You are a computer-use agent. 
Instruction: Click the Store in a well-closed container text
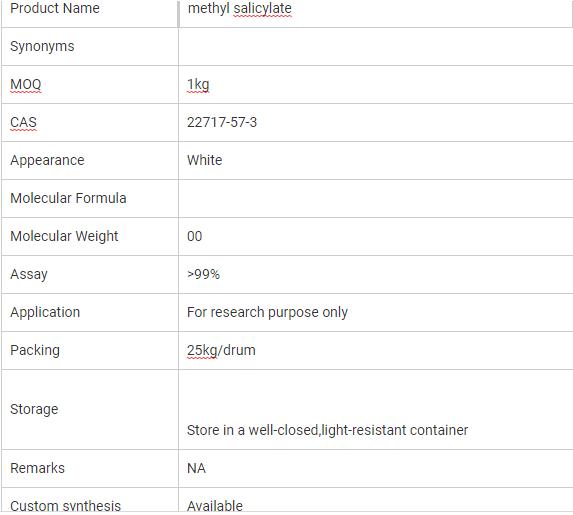point(327,430)
